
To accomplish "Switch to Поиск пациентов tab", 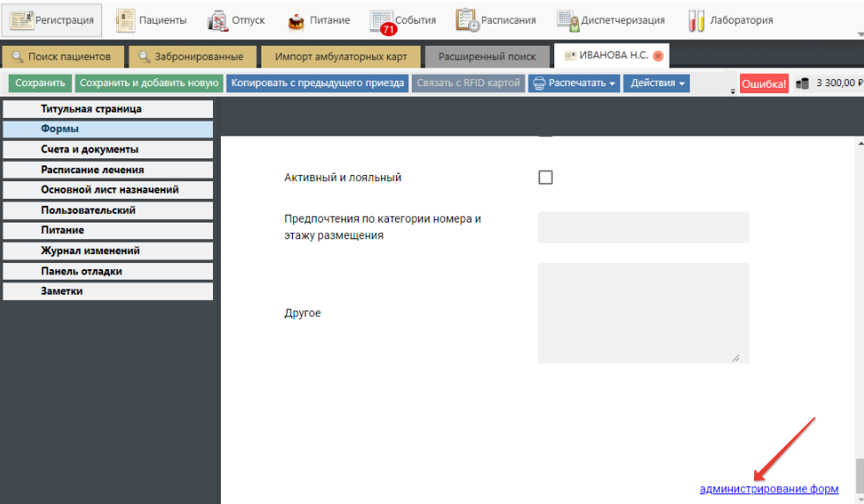I will (x=62, y=56).
